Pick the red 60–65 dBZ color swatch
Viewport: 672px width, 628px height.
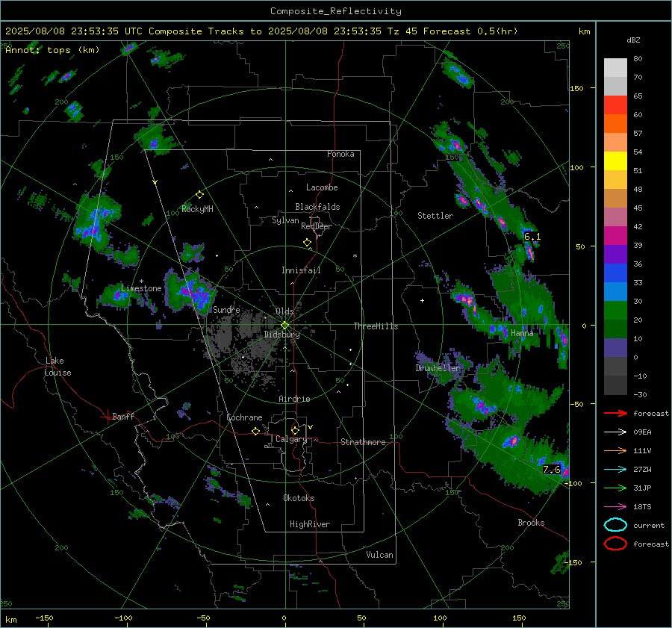tap(615, 105)
